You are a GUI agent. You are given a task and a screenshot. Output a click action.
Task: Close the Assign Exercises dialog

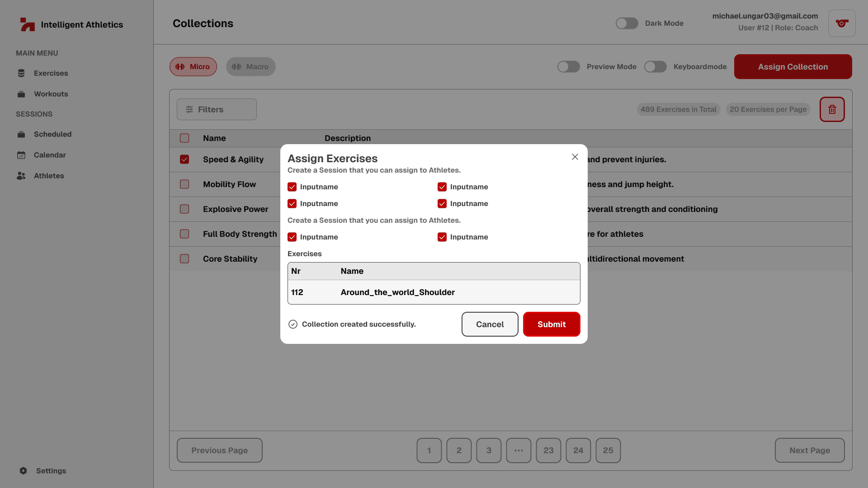(x=575, y=157)
